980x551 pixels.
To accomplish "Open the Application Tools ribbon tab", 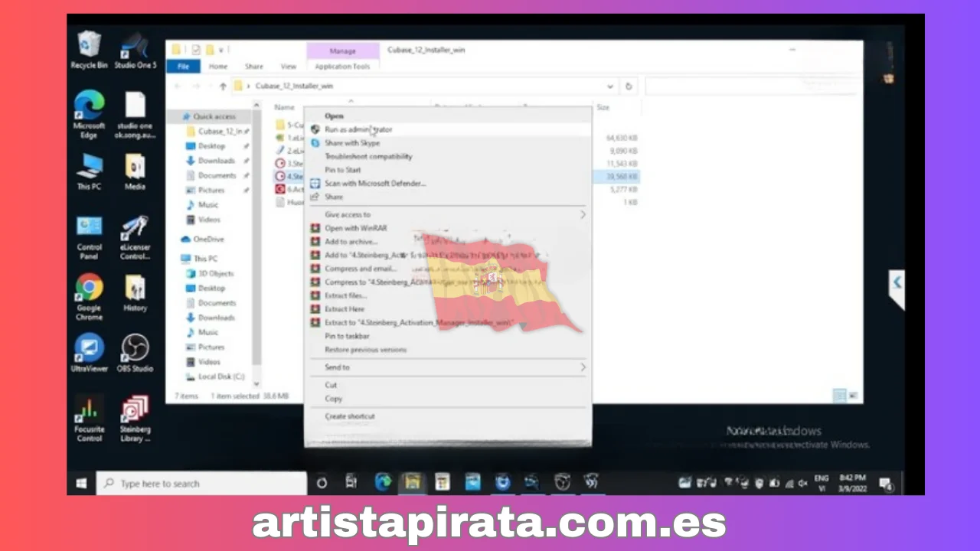I will (342, 67).
